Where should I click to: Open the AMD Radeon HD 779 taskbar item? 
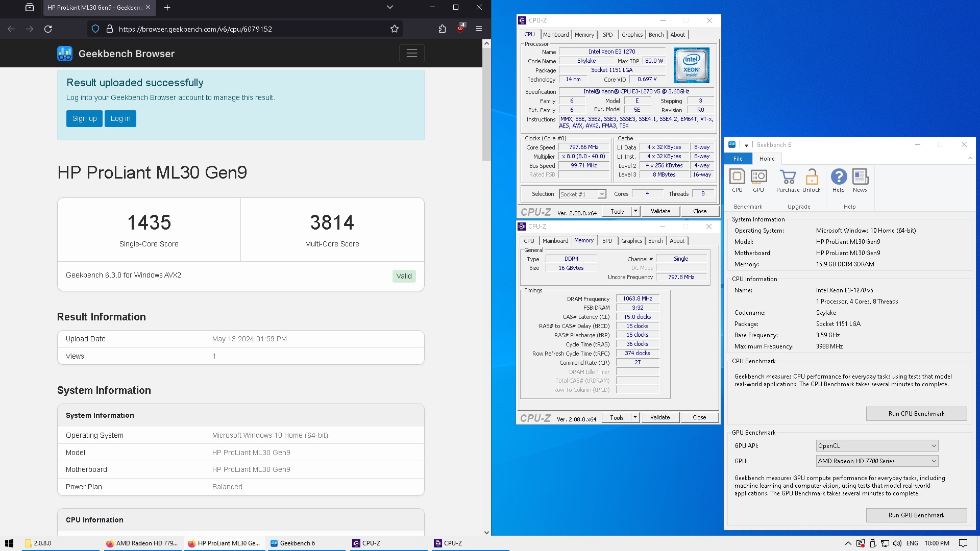[143, 543]
